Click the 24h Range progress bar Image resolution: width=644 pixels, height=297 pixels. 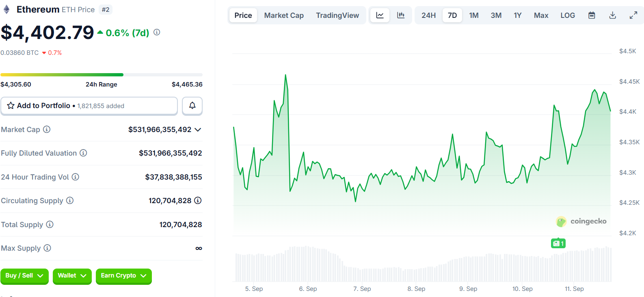click(102, 75)
